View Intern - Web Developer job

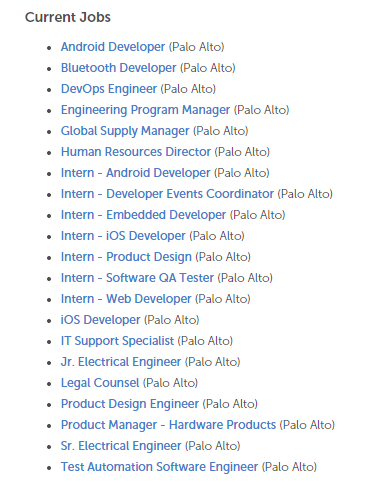tap(126, 299)
